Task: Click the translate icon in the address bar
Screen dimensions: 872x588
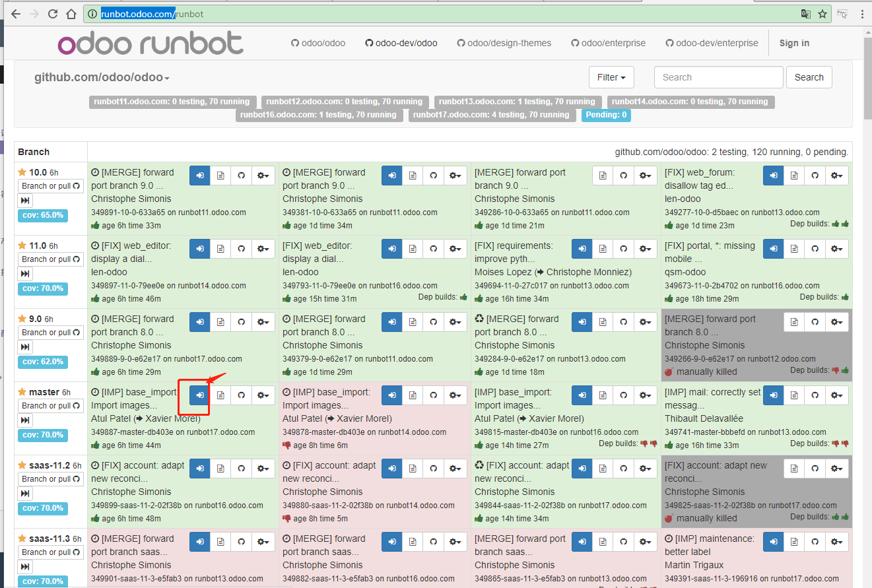Action: (805, 14)
